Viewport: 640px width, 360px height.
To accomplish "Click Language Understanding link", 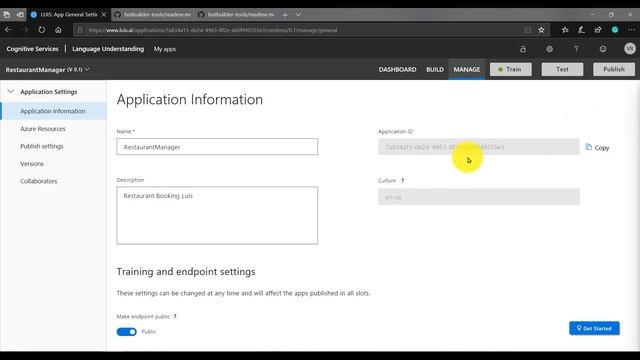I will 108,49.
